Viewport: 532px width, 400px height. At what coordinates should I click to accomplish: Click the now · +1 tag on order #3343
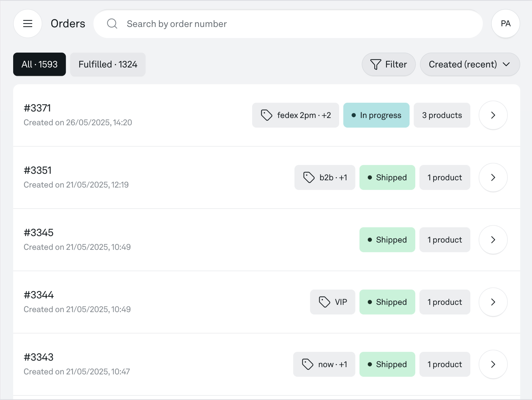(x=324, y=364)
